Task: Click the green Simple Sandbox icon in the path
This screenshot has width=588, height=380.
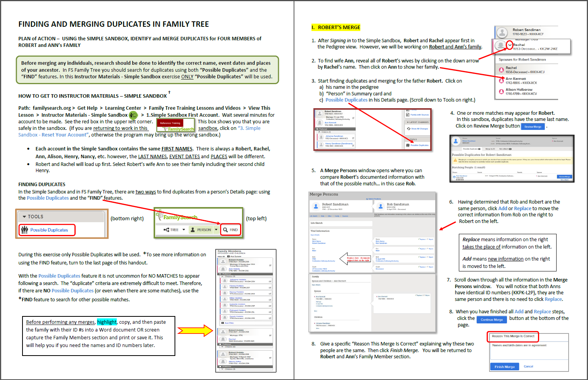Action: (133, 115)
